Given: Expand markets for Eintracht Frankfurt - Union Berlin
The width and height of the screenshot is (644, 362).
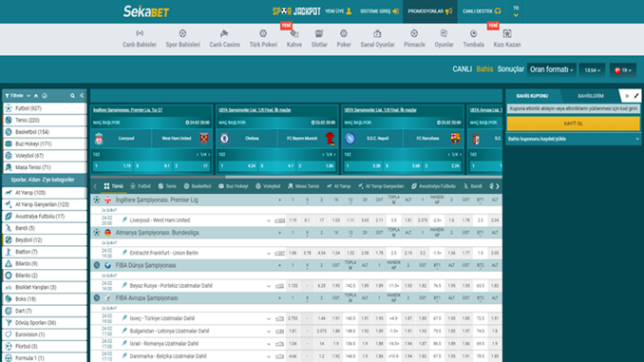Looking at the screenshot, I should click(x=269, y=253).
